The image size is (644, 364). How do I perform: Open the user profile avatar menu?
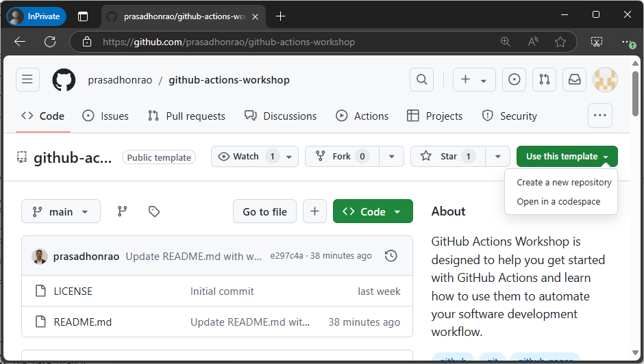coord(605,79)
